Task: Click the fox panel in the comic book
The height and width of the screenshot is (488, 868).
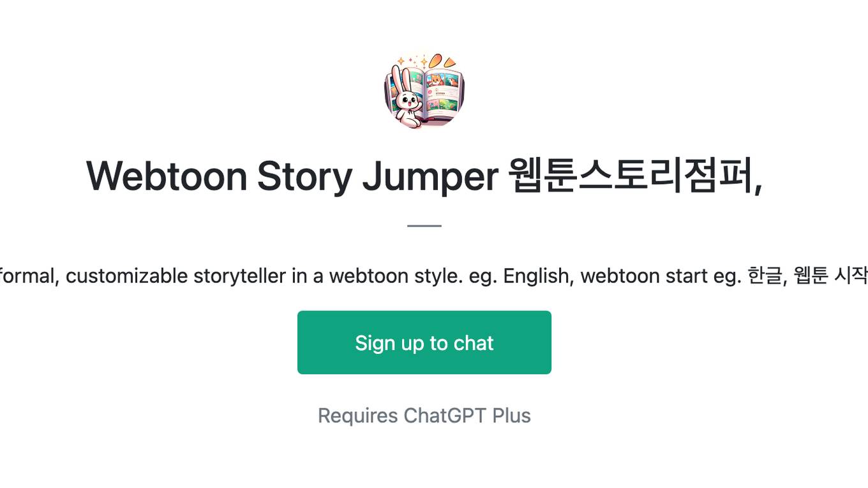Action: (x=437, y=80)
